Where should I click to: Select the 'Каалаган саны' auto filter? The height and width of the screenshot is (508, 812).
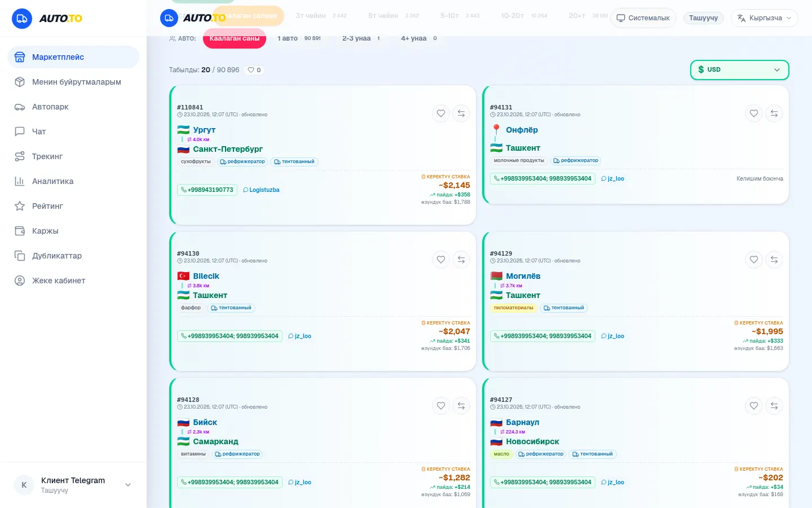pyautogui.click(x=235, y=38)
